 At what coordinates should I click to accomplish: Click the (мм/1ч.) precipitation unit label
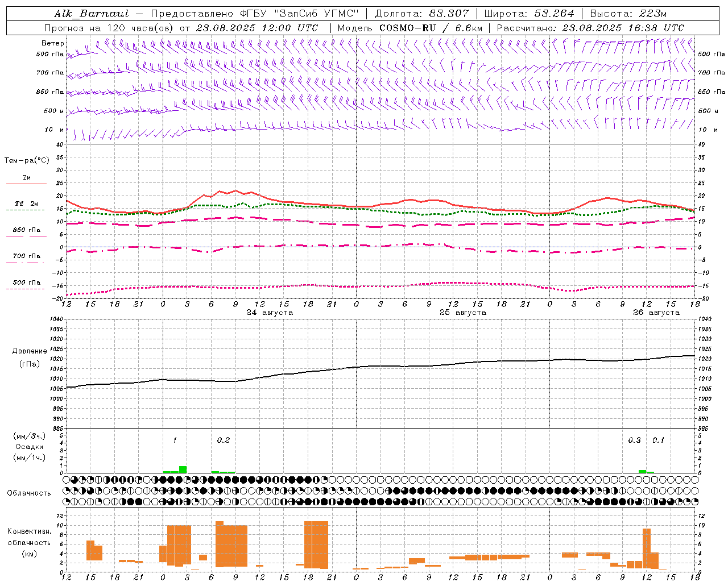point(29,457)
